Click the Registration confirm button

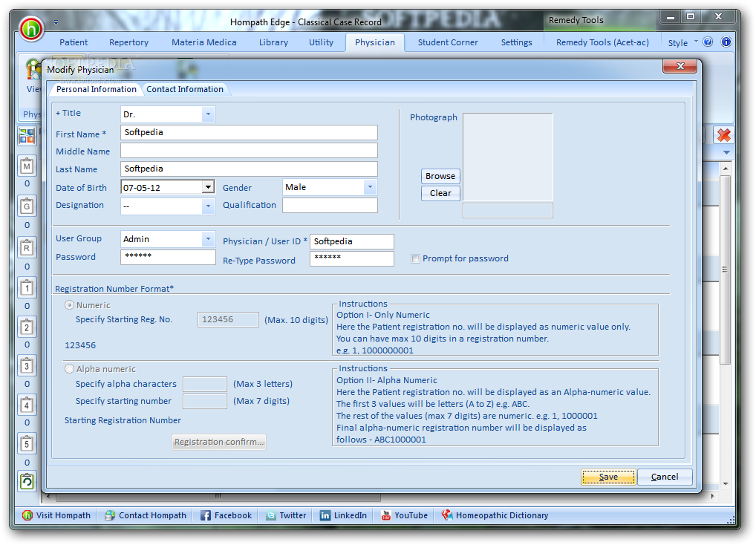219,442
